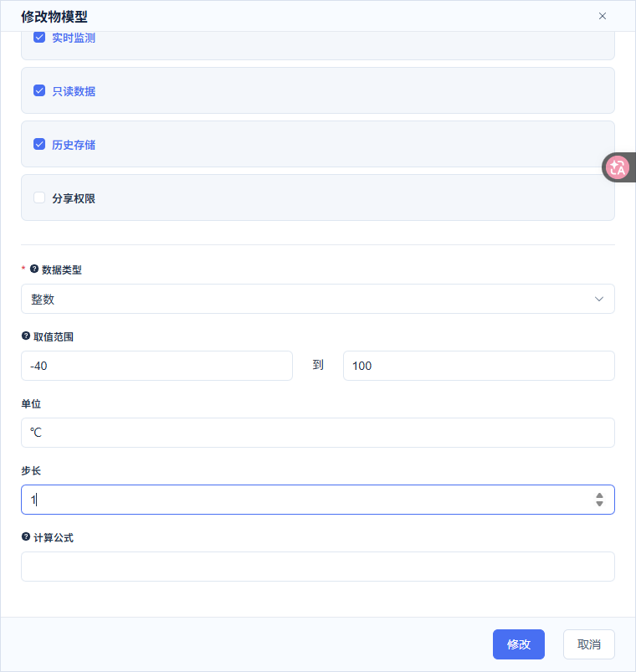
Task: Click the 数据类型 help question icon
Action: (34, 269)
